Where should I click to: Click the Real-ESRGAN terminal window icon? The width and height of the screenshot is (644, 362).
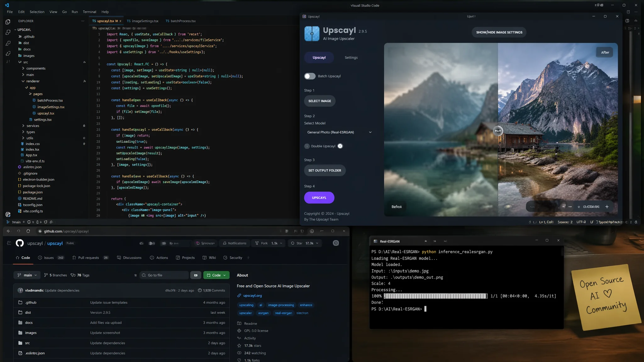point(375,241)
